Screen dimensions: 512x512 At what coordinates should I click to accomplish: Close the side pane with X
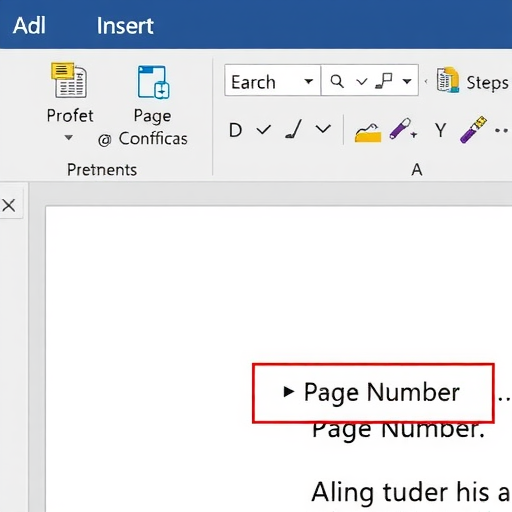9,205
